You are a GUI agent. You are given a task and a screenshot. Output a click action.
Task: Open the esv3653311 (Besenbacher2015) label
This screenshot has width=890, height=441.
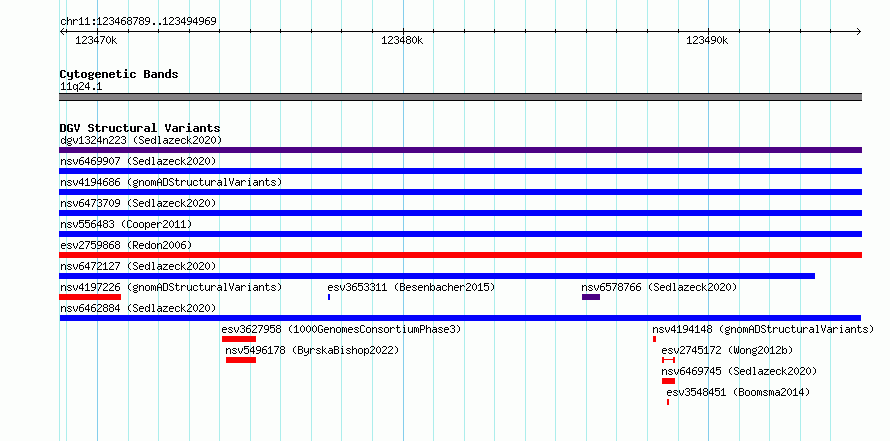point(412,287)
